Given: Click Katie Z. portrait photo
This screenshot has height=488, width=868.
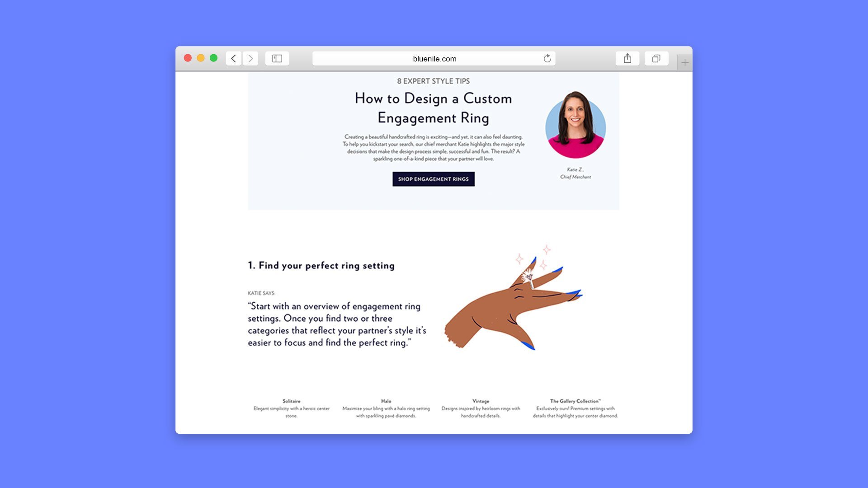Looking at the screenshot, I should coord(575,125).
